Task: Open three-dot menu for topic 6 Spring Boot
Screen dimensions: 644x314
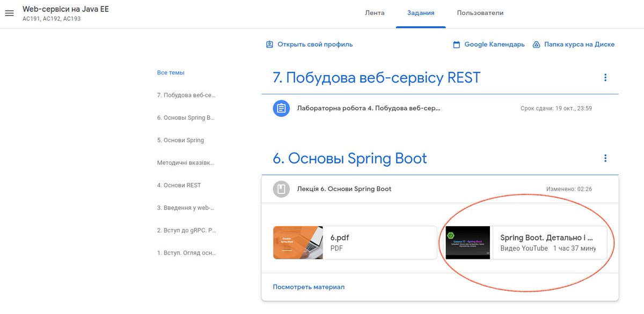Action: (605, 158)
